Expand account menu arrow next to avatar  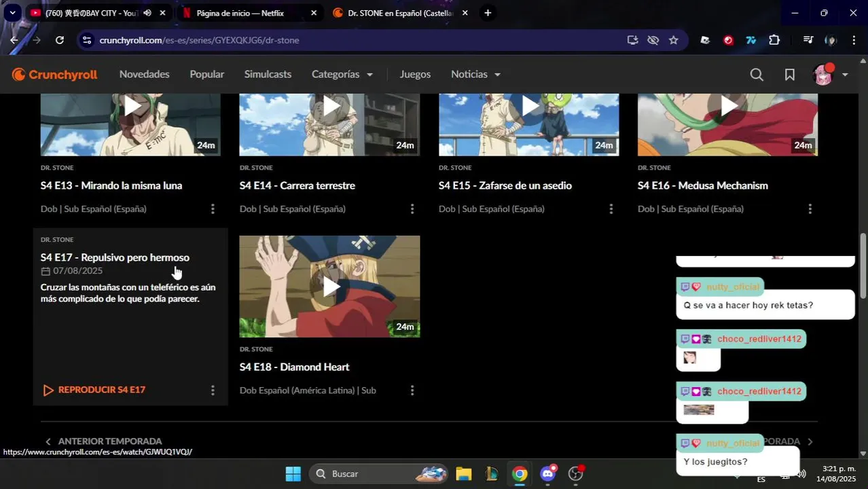[845, 75]
